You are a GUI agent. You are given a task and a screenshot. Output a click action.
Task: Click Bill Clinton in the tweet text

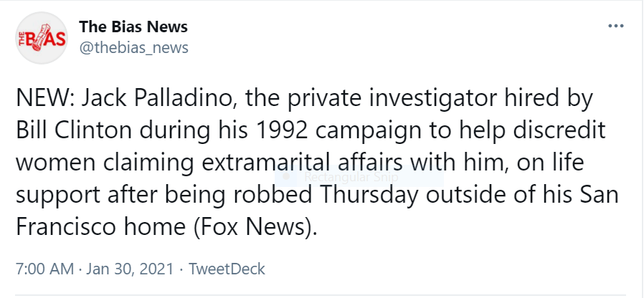click(x=75, y=131)
